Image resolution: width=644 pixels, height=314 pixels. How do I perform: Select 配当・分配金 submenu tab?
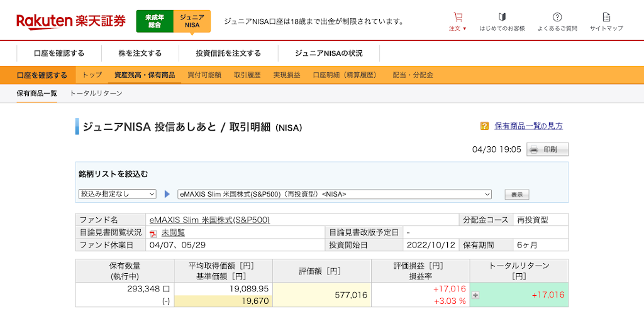coord(413,75)
